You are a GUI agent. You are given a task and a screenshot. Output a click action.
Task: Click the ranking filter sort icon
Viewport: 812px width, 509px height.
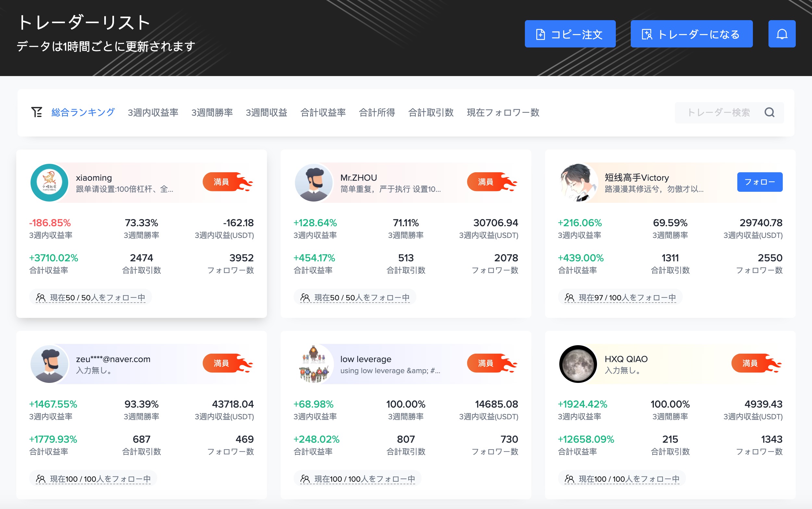(x=37, y=112)
